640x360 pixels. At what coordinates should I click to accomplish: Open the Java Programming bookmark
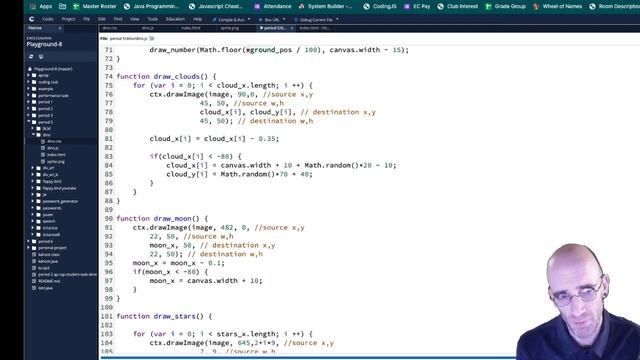click(151, 7)
